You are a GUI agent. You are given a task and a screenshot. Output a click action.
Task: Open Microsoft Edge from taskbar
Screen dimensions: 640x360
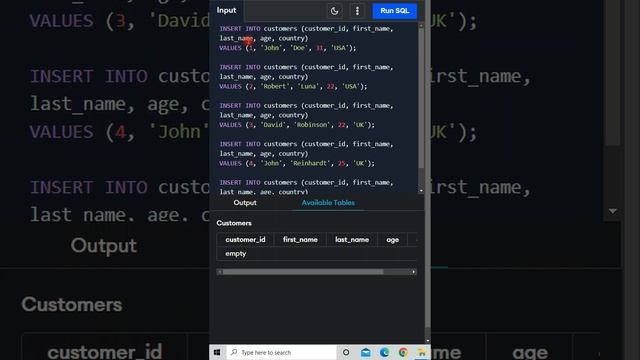pos(384,352)
